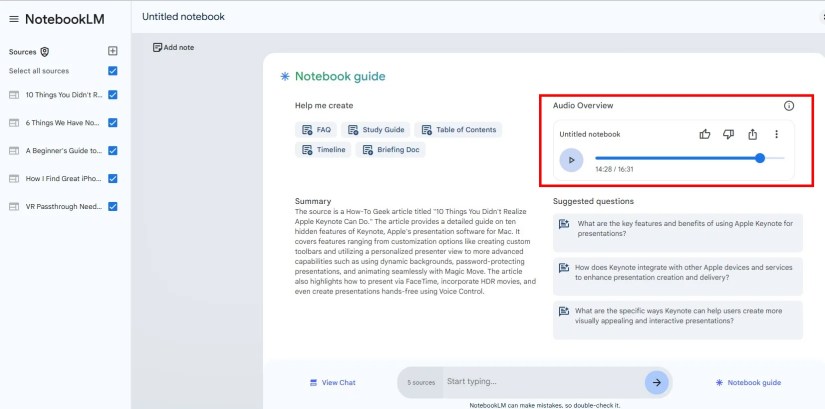Viewport: 825px width, 409px height.
Task: Open source icon for "How I Find Great iPho..."
Action: [x=14, y=179]
